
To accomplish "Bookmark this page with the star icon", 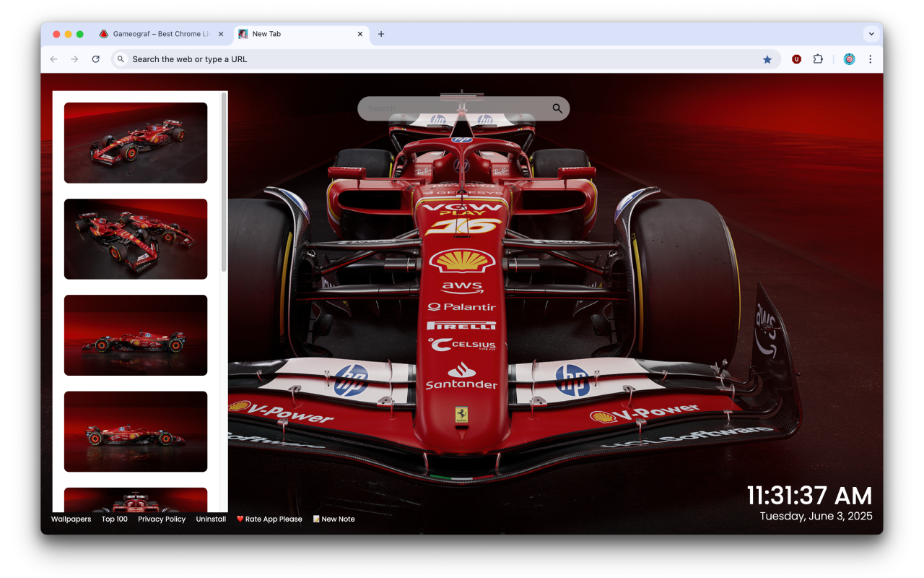I will (x=767, y=59).
